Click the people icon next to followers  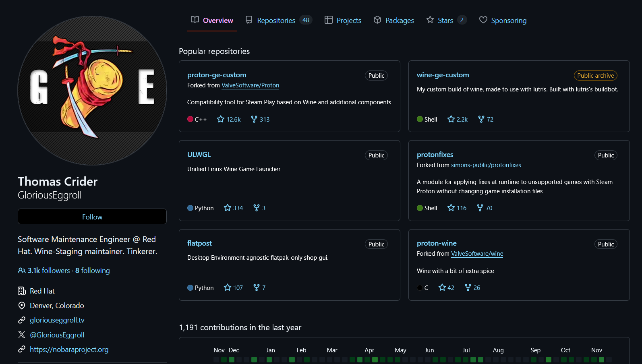pyautogui.click(x=22, y=271)
